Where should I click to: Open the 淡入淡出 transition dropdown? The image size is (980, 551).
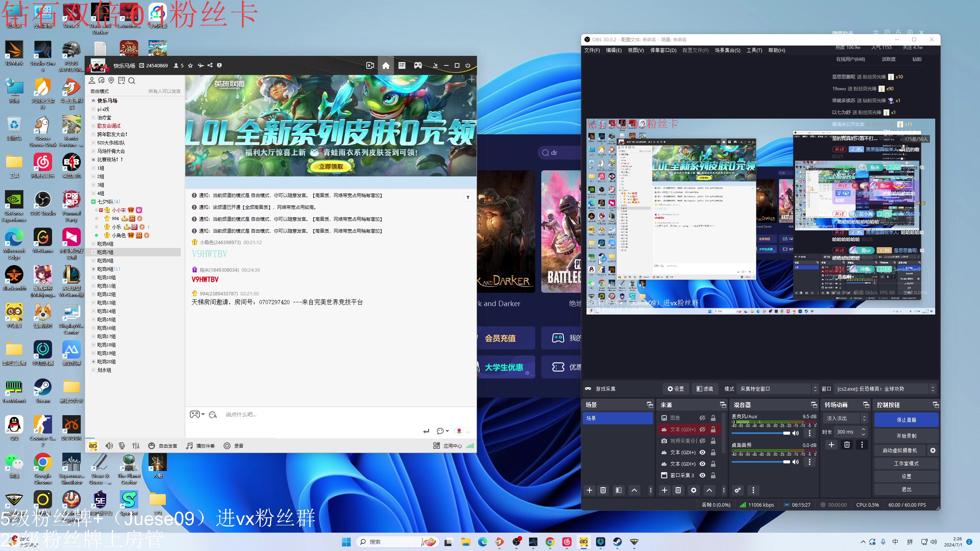click(845, 418)
